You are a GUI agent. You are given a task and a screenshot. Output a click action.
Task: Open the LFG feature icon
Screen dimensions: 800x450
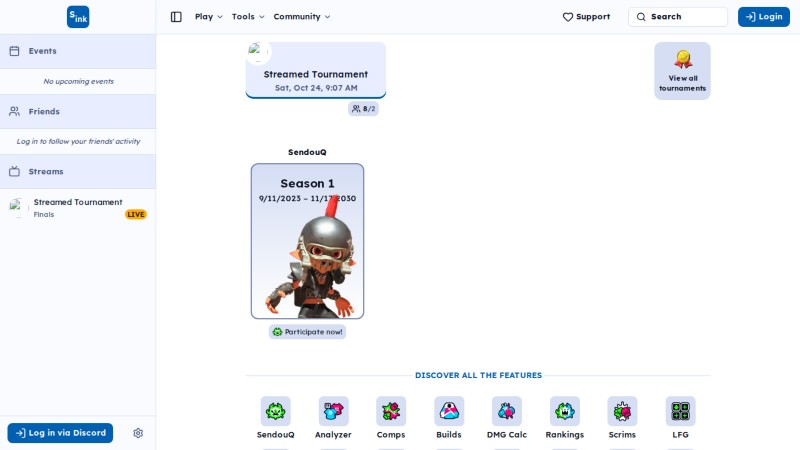681,411
